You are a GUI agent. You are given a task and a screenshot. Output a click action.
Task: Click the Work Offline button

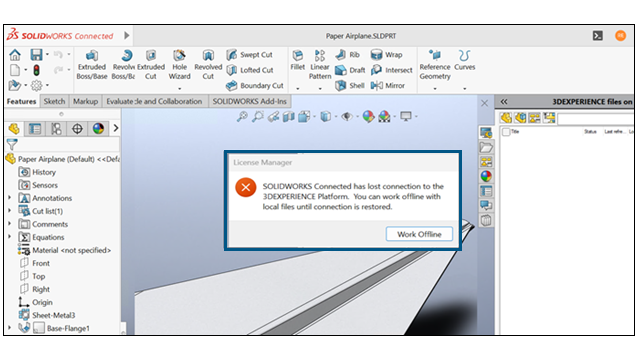(419, 234)
